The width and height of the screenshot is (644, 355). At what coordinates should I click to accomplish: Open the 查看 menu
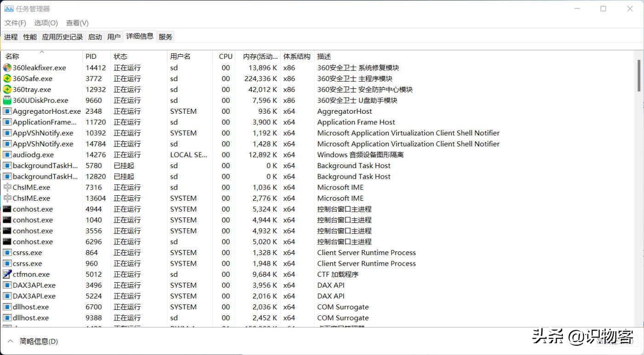coord(76,23)
